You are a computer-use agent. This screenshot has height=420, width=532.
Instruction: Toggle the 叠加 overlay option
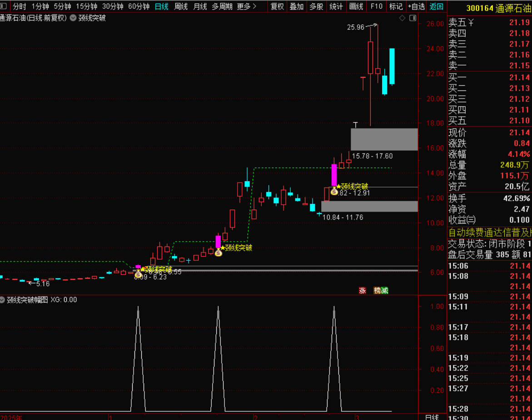pyautogui.click(x=297, y=6)
